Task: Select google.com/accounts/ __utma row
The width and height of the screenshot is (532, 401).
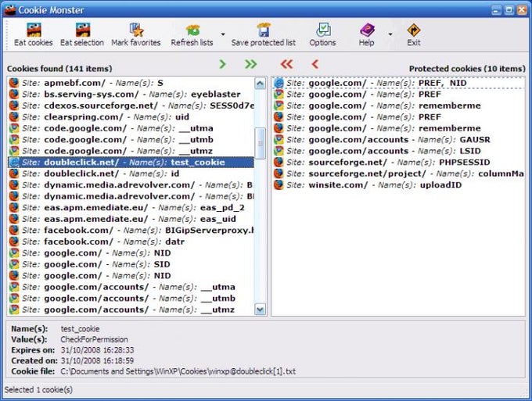Action: point(131,287)
